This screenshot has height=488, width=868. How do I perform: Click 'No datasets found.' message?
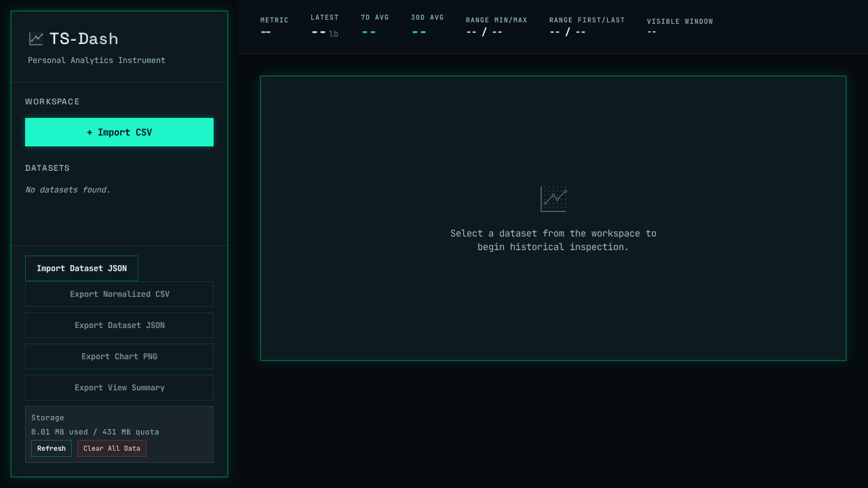coord(68,190)
